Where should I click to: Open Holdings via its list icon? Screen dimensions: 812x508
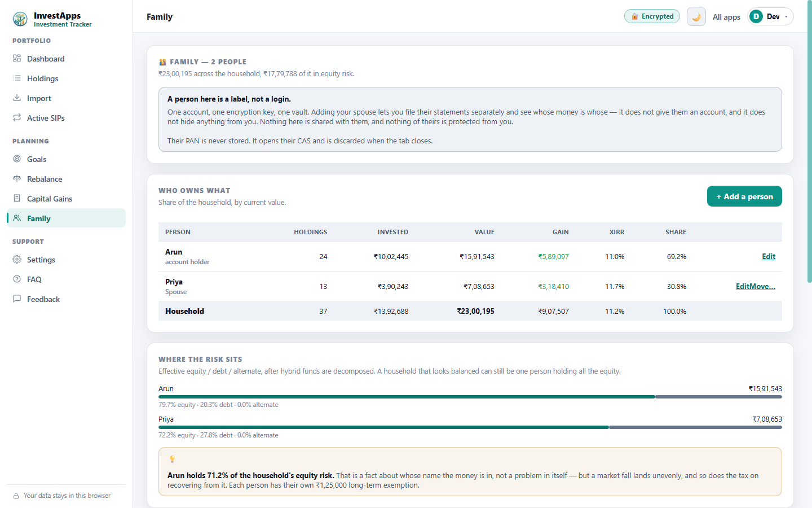point(17,78)
